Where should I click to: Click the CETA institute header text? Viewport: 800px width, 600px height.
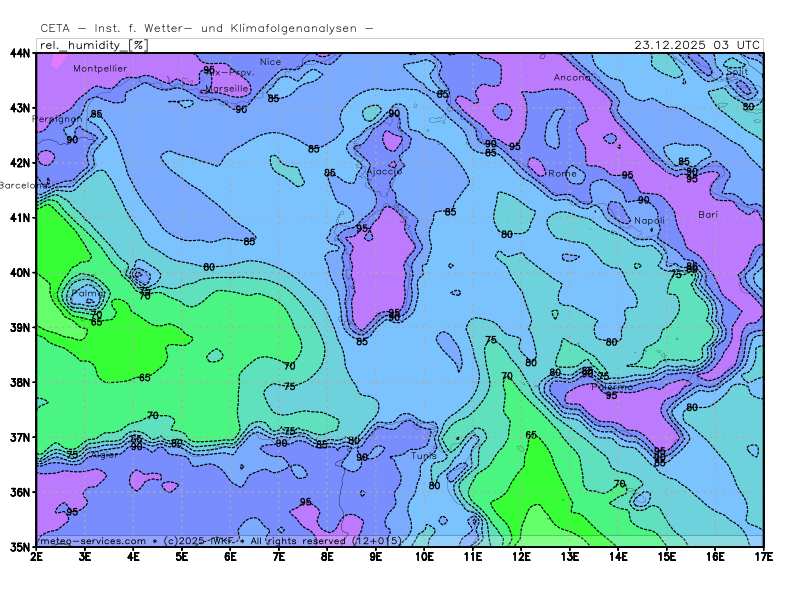point(206,28)
